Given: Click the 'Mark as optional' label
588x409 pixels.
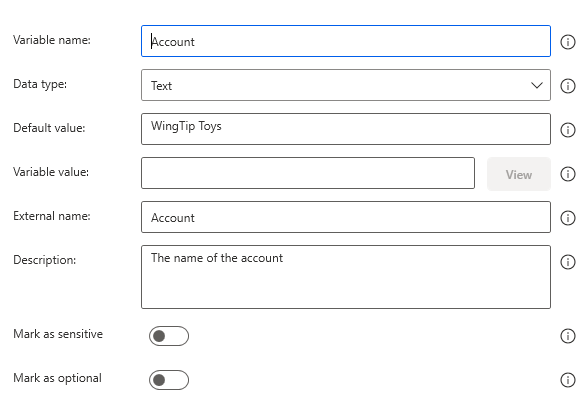Looking at the screenshot, I should tap(57, 378).
